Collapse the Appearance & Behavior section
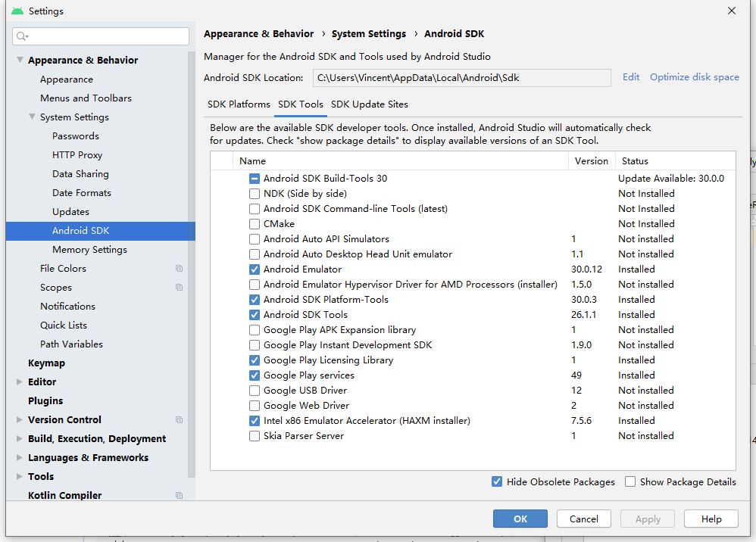 tap(20, 61)
